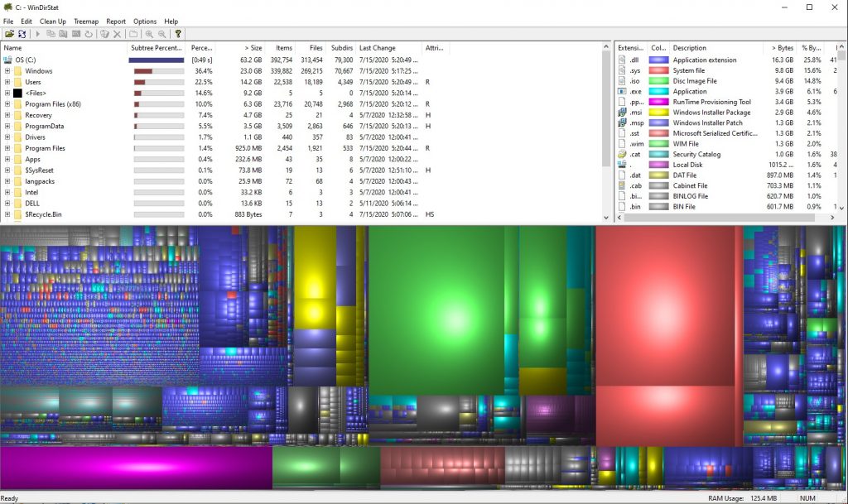Click the Help question mark icon
Viewport: 848px width, 504px height.
[178, 34]
